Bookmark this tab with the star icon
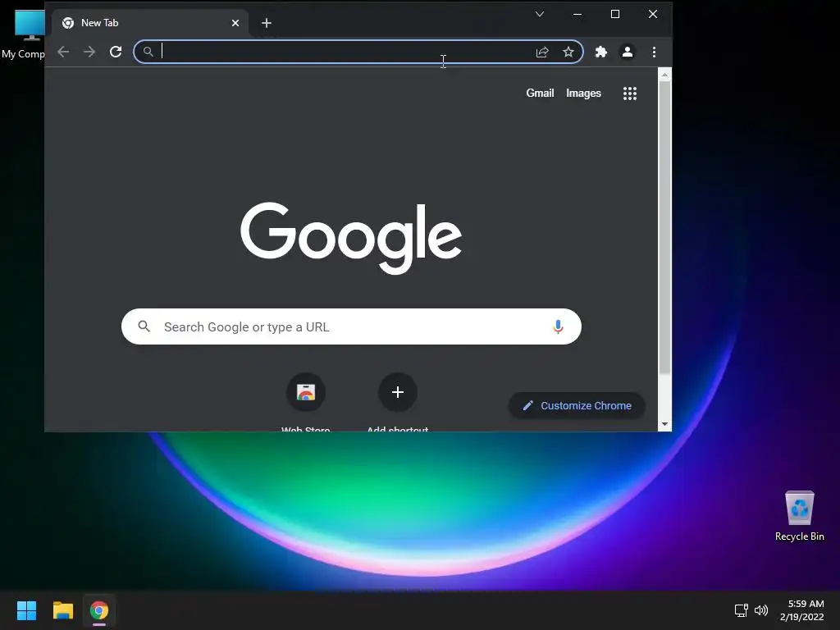 (x=568, y=52)
